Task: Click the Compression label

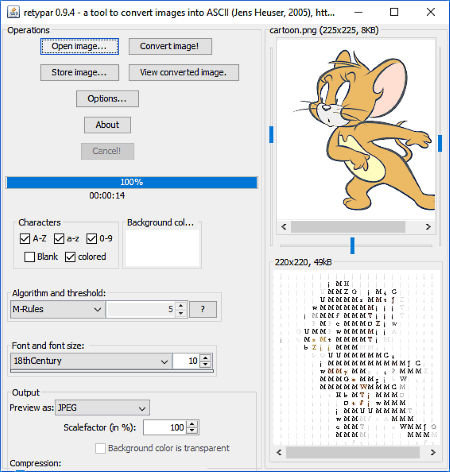Action: (x=35, y=463)
